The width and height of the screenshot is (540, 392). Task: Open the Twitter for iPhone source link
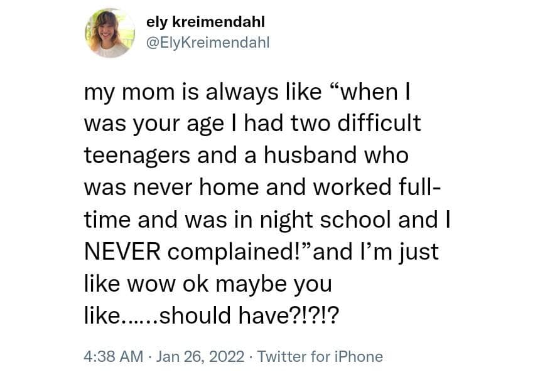point(320,357)
